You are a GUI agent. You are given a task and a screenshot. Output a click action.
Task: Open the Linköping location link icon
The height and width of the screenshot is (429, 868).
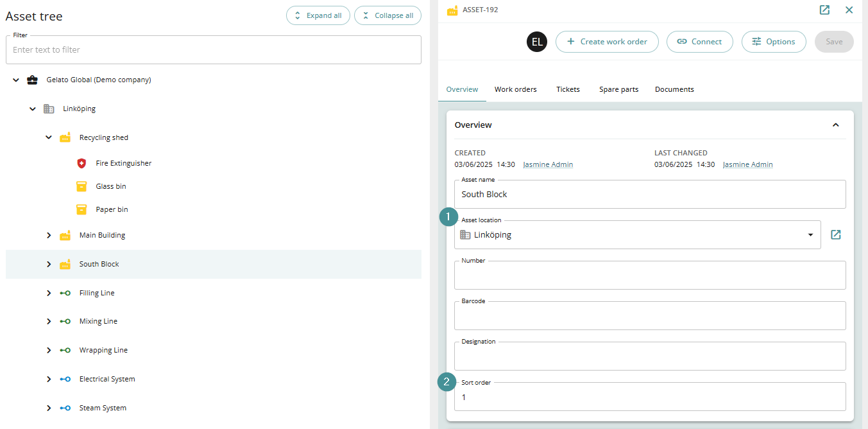click(x=835, y=234)
